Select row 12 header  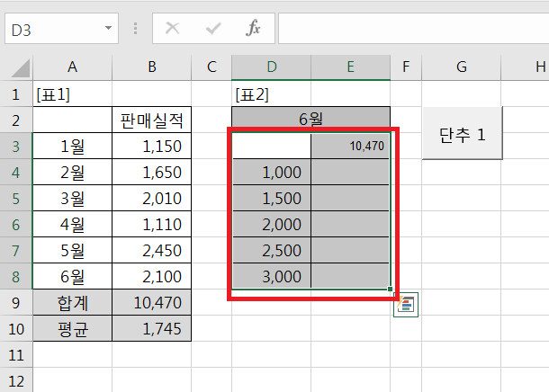point(15,380)
